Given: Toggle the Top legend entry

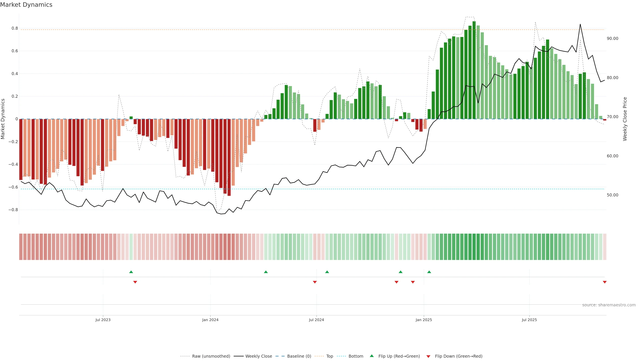Looking at the screenshot, I should [x=330, y=356].
